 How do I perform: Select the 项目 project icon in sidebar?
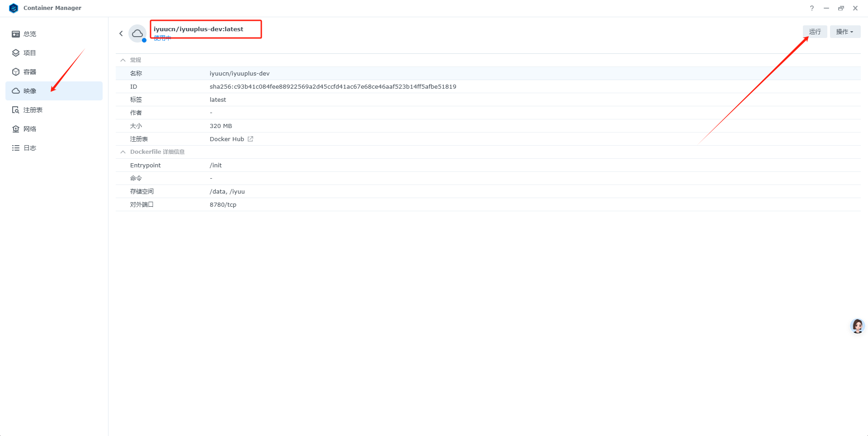pyautogui.click(x=16, y=53)
